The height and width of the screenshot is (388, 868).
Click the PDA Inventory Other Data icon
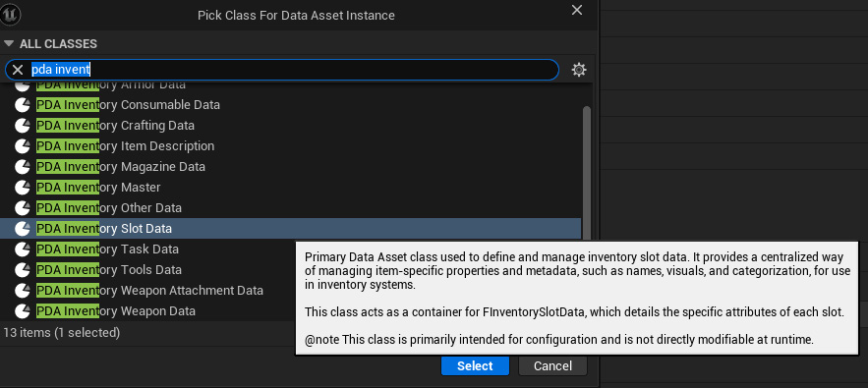pyautogui.click(x=23, y=208)
